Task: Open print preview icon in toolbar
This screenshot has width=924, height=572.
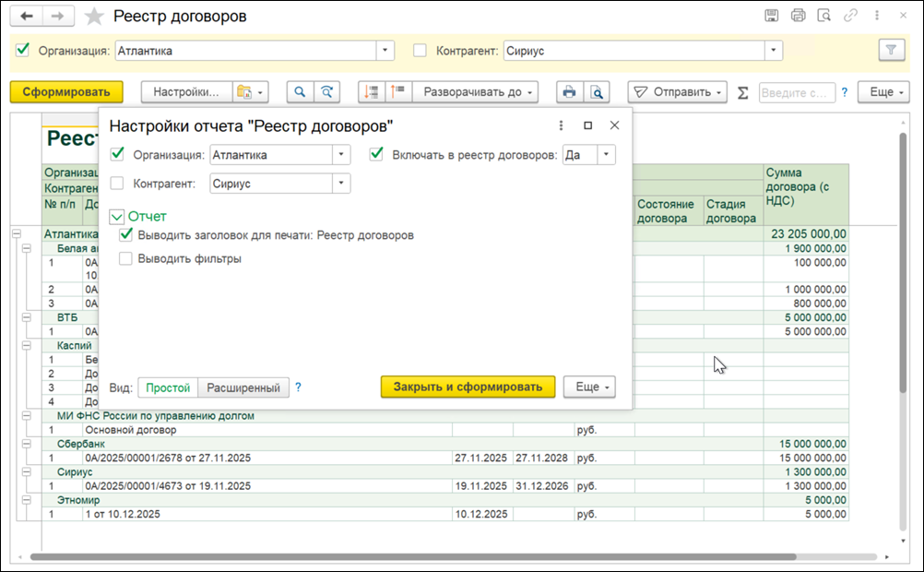Action: (597, 92)
